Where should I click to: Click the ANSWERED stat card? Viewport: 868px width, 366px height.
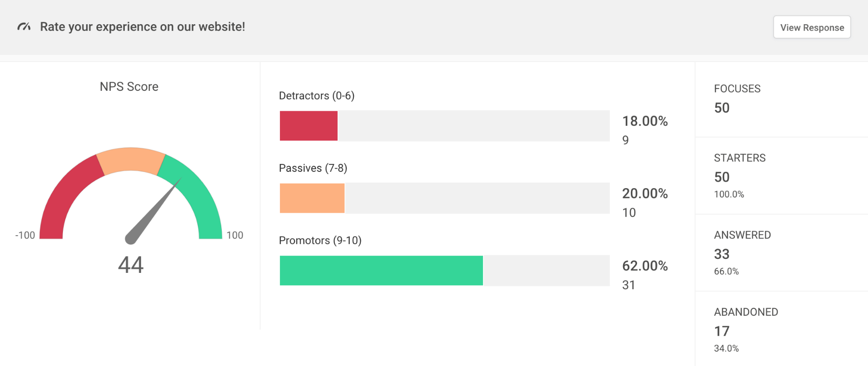tap(781, 252)
